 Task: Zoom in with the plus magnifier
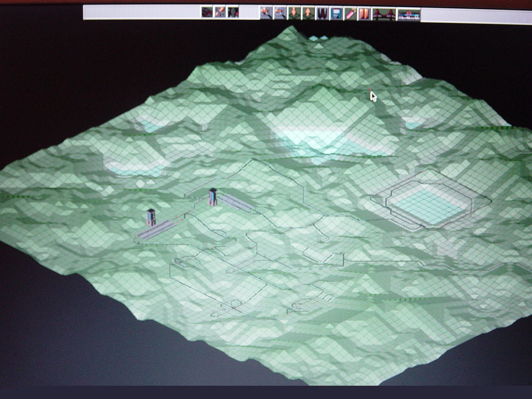(266, 13)
